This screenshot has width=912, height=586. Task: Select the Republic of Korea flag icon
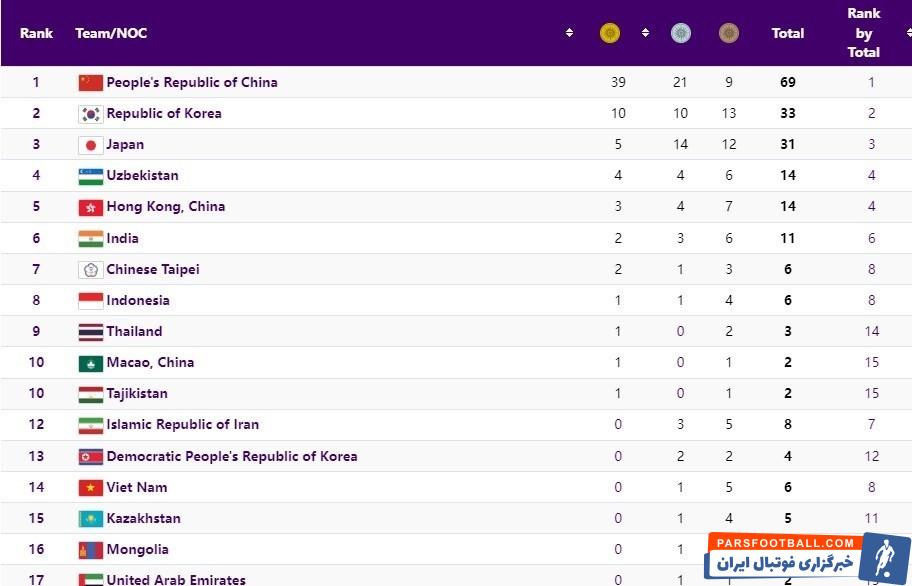[91, 114]
